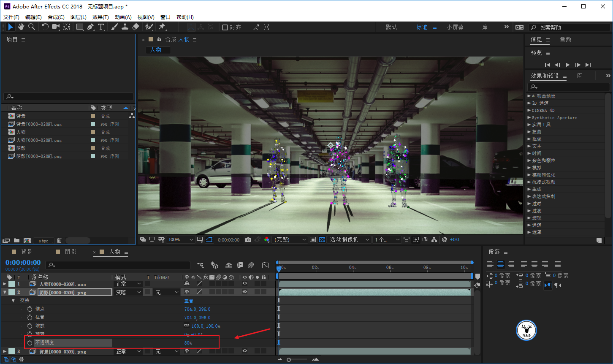Open the composition flowchart icon in viewer
This screenshot has height=364, width=613.
pos(434,240)
